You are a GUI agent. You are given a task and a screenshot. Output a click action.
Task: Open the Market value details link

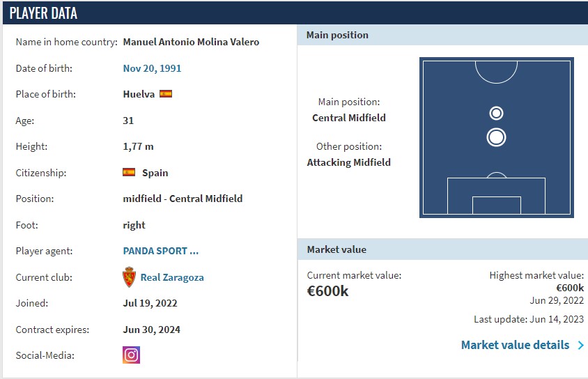[515, 345]
